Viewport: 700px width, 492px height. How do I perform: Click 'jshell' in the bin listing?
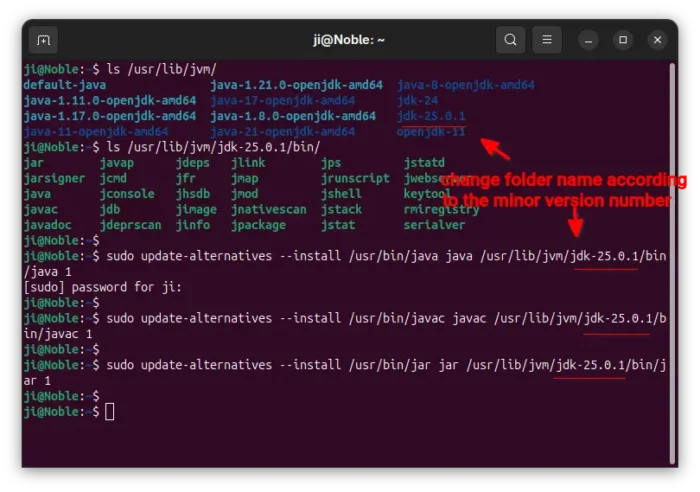pyautogui.click(x=341, y=194)
